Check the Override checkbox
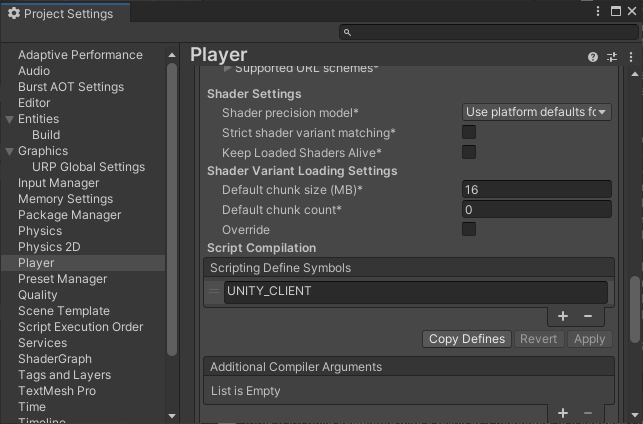This screenshot has width=643, height=424. 469,229
